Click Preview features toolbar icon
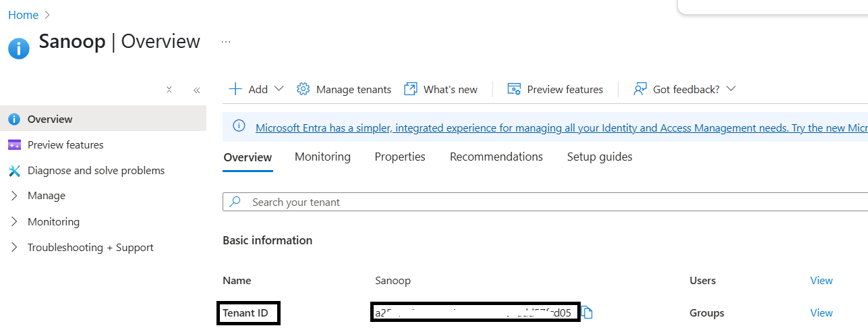Viewport: 868px width, 328px height. (514, 89)
